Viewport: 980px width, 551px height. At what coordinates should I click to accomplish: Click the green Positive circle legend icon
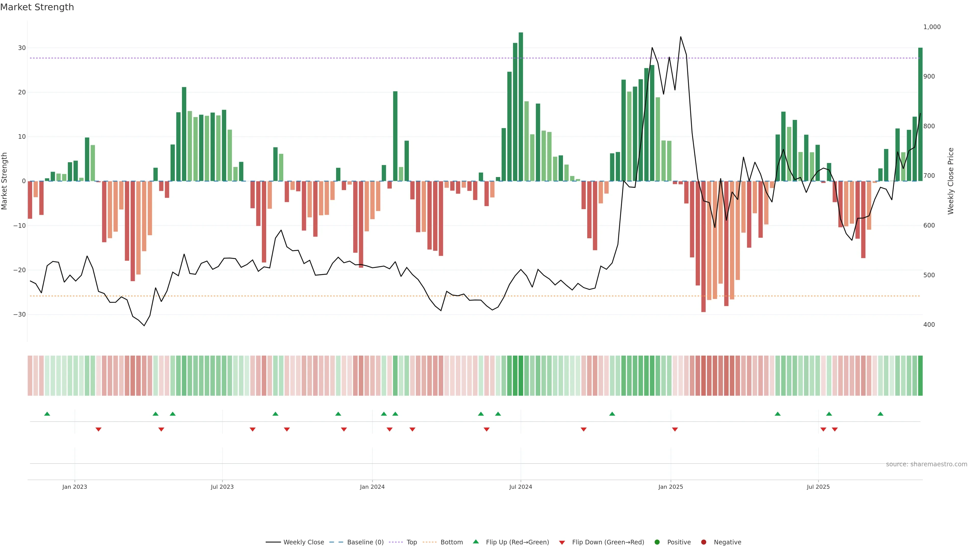point(657,542)
